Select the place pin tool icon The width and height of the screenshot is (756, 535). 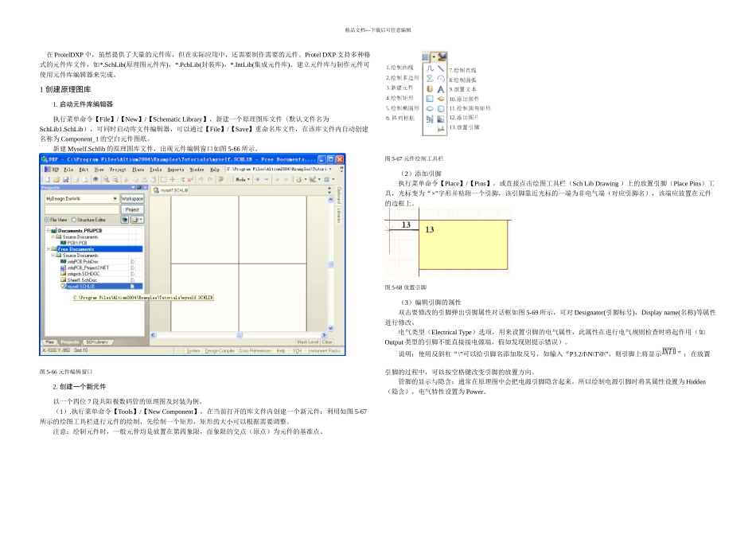(x=441, y=129)
